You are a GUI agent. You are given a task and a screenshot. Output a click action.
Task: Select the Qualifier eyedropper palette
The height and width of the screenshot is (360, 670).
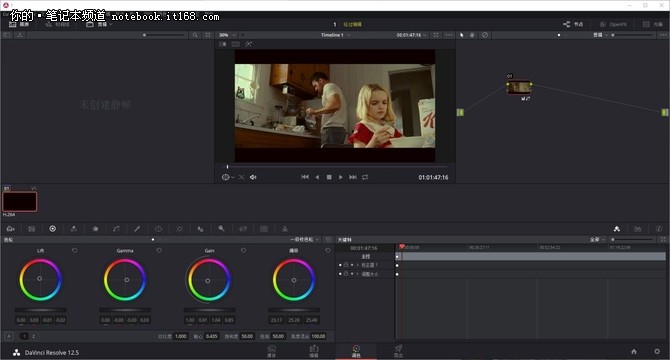click(x=137, y=229)
